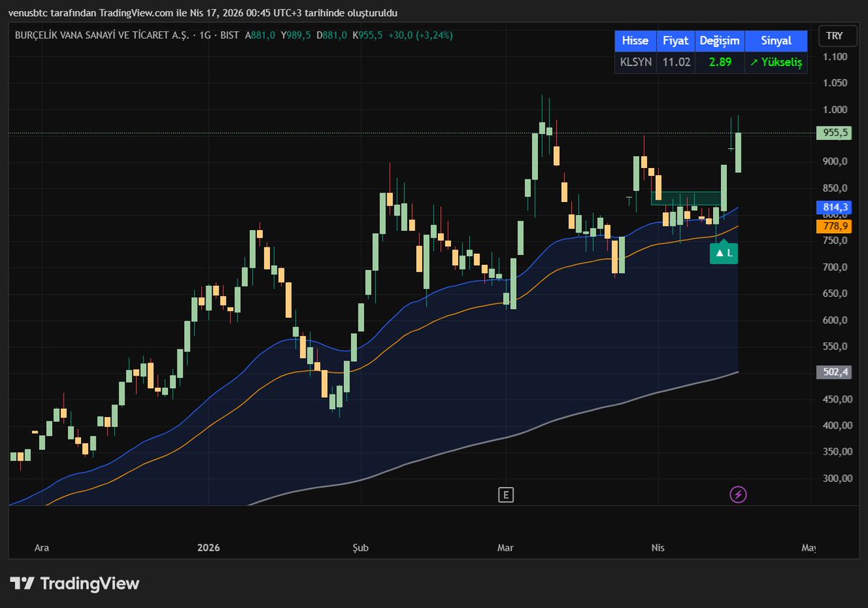This screenshot has width=868, height=608.
Task: Click the 300,00 price axis label
Action: 837,478
